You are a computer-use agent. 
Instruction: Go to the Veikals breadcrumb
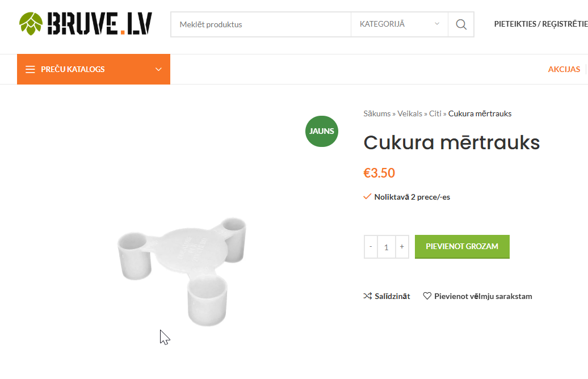coord(410,113)
